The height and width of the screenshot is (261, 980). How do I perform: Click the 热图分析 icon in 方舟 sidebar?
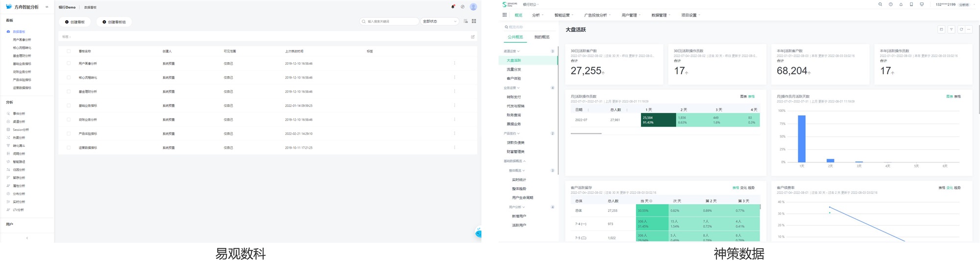coord(8,137)
